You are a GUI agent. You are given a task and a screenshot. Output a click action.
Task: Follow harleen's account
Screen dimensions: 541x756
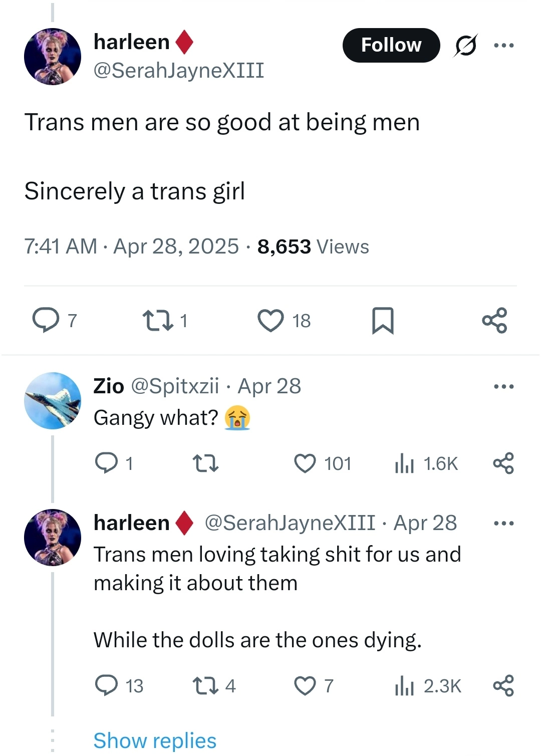click(391, 46)
